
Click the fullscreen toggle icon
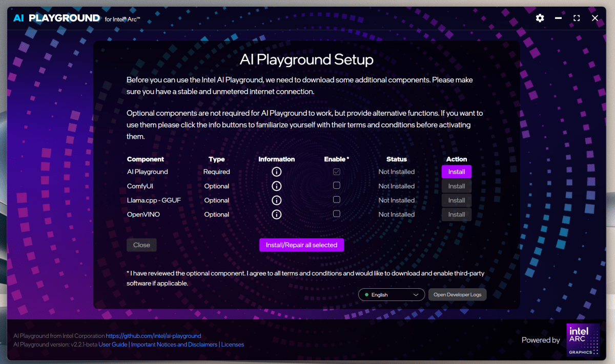click(577, 18)
